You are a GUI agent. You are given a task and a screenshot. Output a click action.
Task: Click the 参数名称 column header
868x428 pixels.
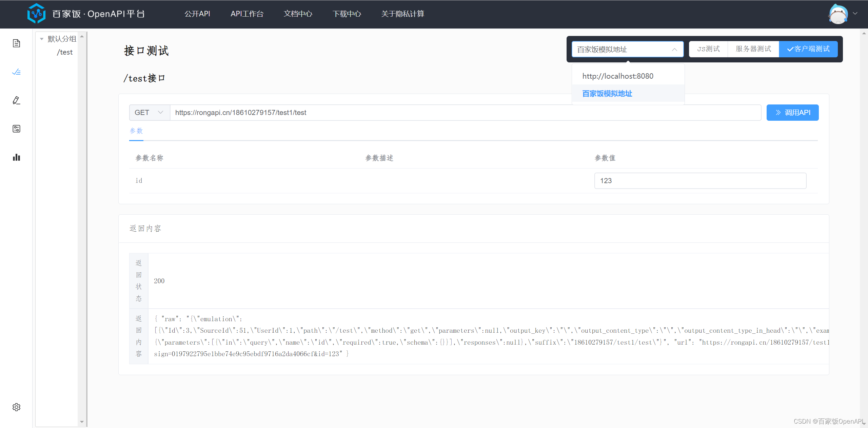point(150,158)
